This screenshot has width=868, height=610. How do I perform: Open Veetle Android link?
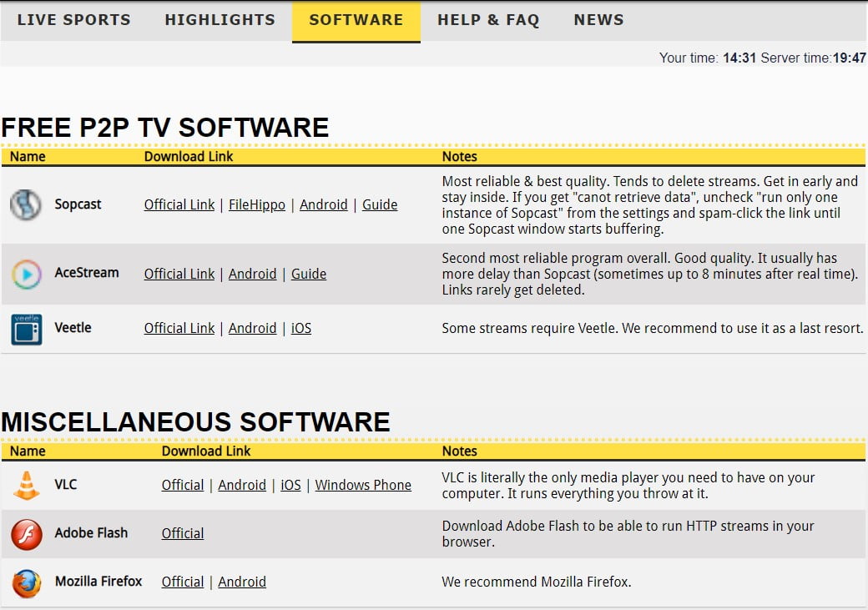pyautogui.click(x=252, y=328)
